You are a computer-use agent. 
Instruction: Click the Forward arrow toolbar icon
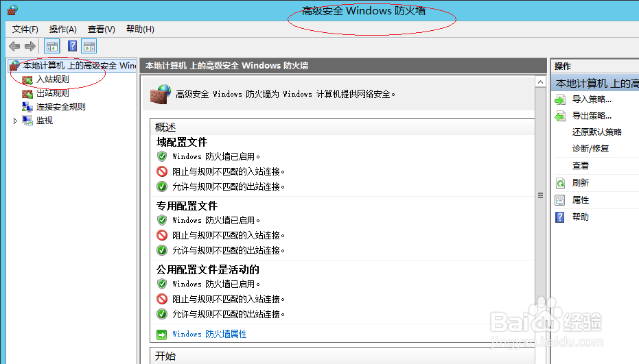pos(30,47)
